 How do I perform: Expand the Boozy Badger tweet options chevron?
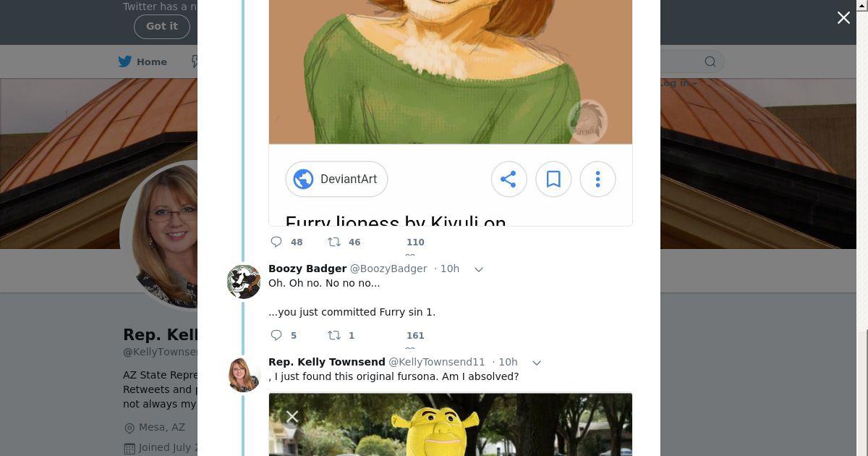pos(478,269)
